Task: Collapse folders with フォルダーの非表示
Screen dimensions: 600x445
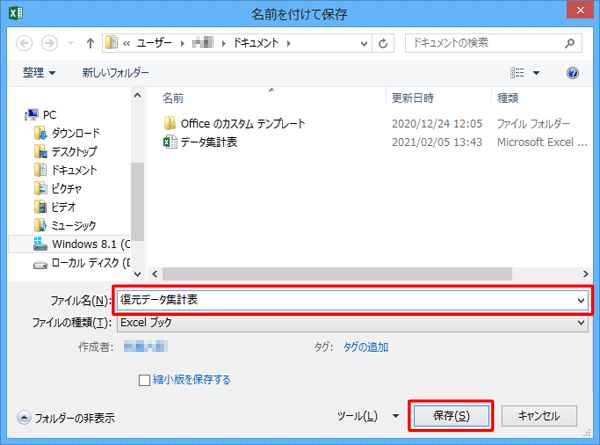Action: click(66, 418)
